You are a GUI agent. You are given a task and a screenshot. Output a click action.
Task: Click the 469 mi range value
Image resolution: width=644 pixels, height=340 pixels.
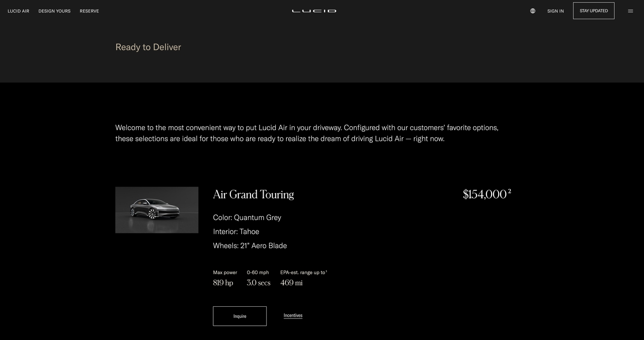coord(291,283)
